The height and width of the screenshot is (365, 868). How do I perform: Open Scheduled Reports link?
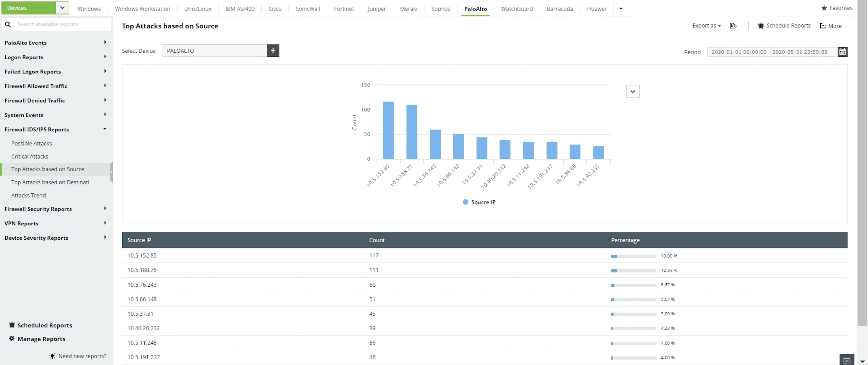coord(45,325)
